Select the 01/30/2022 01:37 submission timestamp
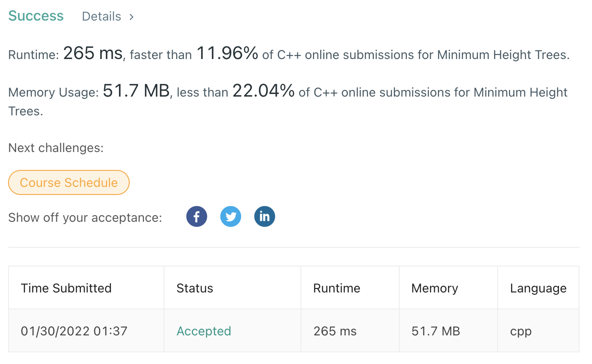The image size is (592, 364). click(74, 331)
